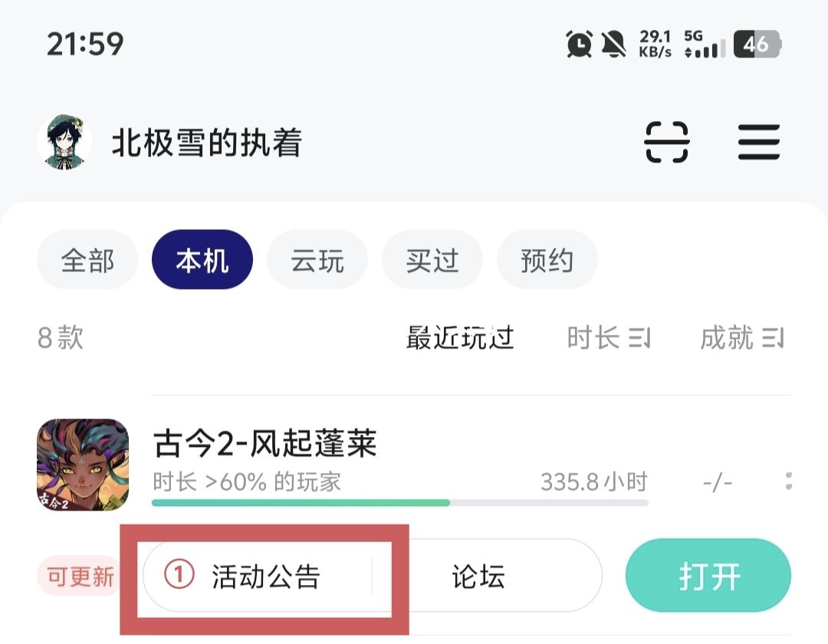Switch to the 预约 tab
Screen dimensions: 828x644
coord(547,261)
